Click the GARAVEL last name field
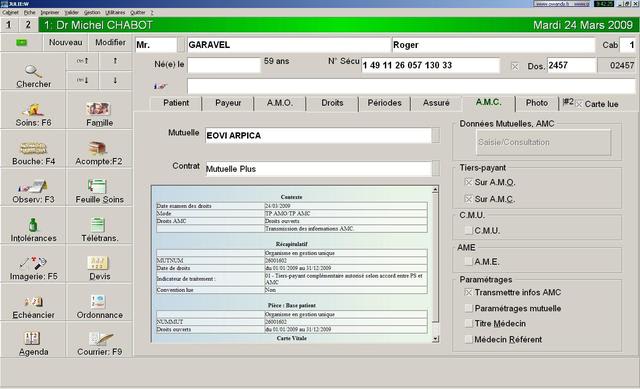Viewport: 640px width, 389px height. [289, 45]
